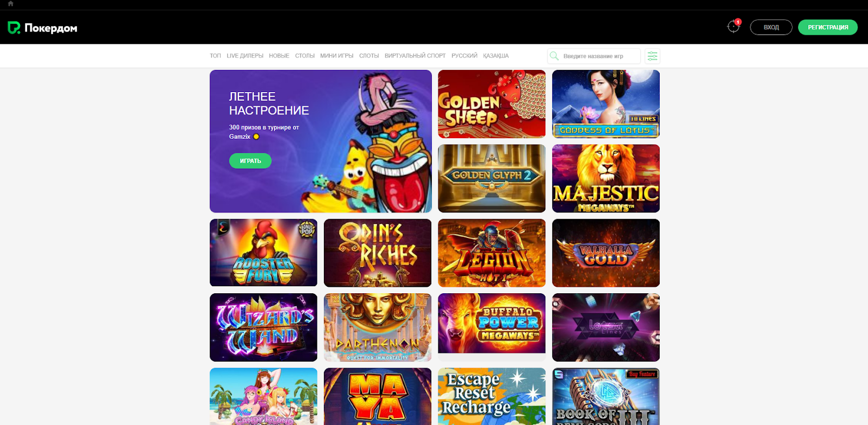This screenshot has width=868, height=425.
Task: Click the РЕГИСТРАЦИЯ button
Action: point(827,27)
